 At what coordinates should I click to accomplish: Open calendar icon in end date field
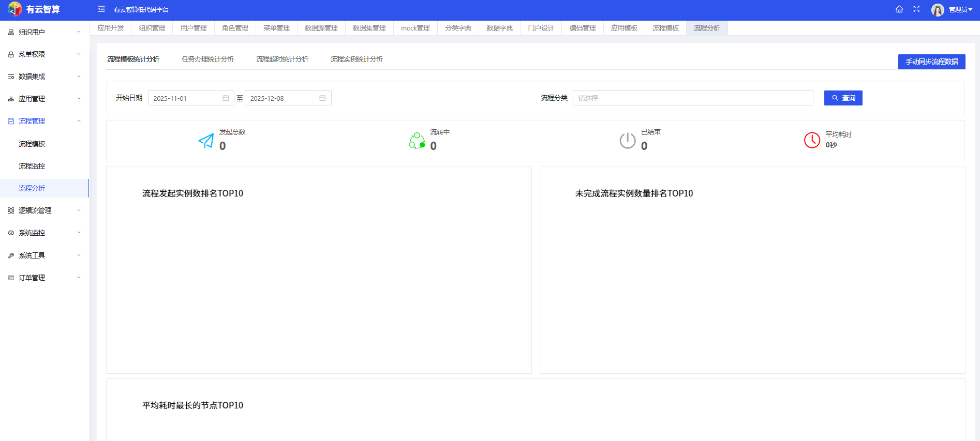point(322,98)
